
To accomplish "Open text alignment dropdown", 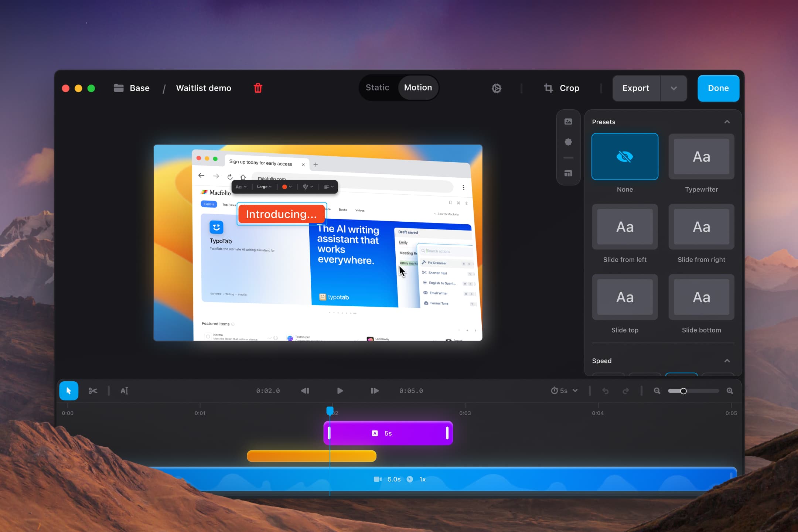I will 329,187.
